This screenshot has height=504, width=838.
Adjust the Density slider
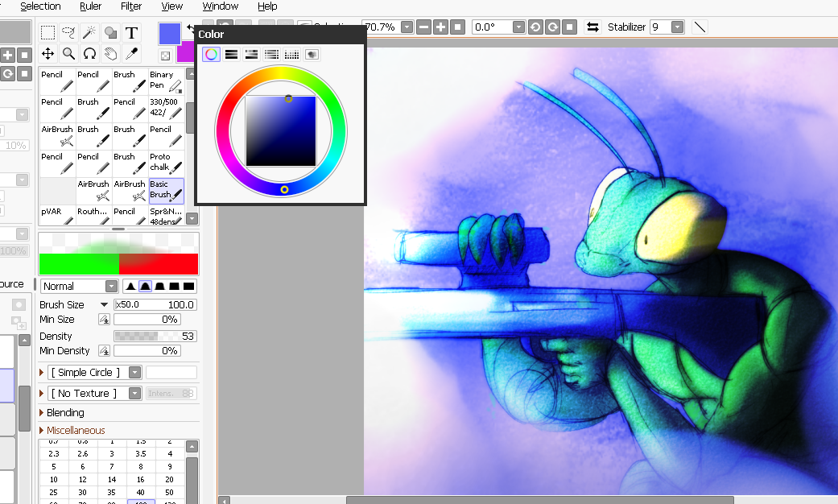click(155, 337)
